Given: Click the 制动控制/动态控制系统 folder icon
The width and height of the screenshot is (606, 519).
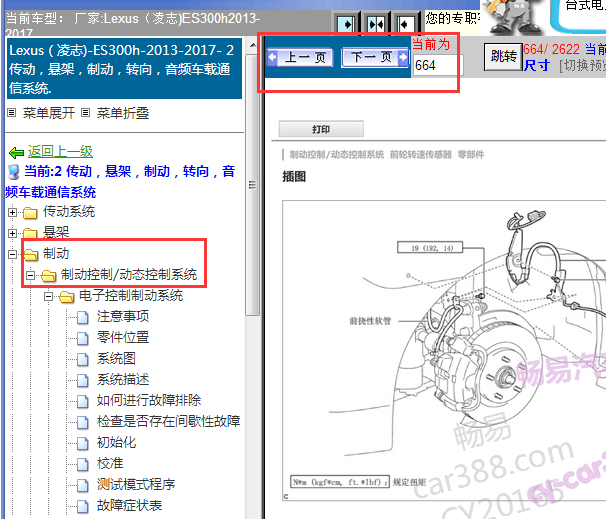Looking at the screenshot, I should [49, 276].
